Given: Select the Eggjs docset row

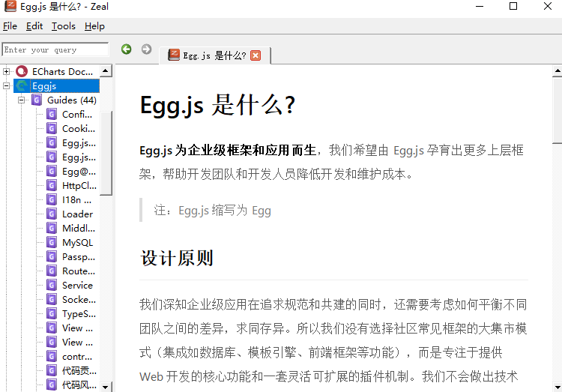Looking at the screenshot, I should point(57,86).
